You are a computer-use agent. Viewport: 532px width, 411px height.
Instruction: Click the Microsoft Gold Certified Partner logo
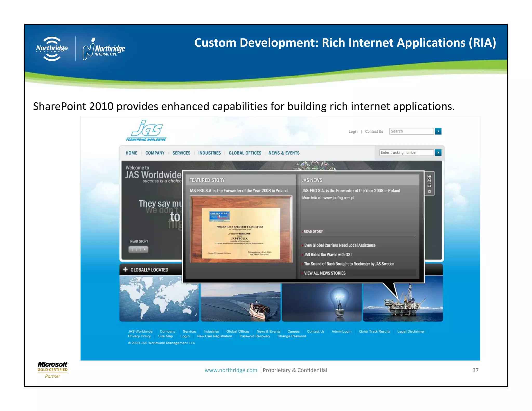(52, 370)
